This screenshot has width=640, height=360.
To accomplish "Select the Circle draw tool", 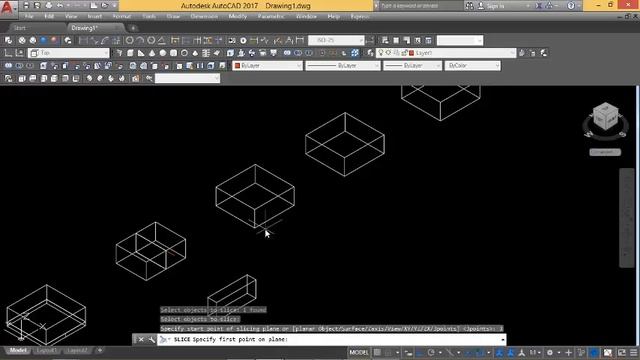I will click(x=129, y=40).
